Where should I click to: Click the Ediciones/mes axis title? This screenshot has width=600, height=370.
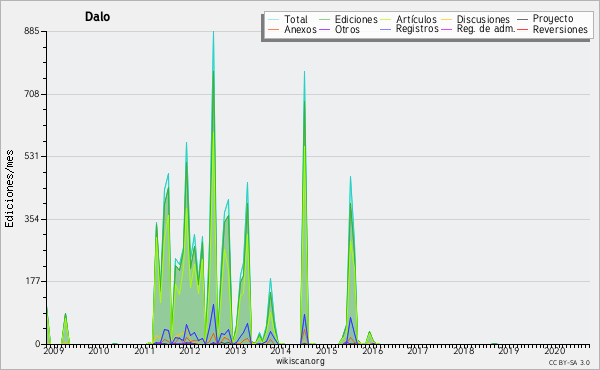click(9, 189)
